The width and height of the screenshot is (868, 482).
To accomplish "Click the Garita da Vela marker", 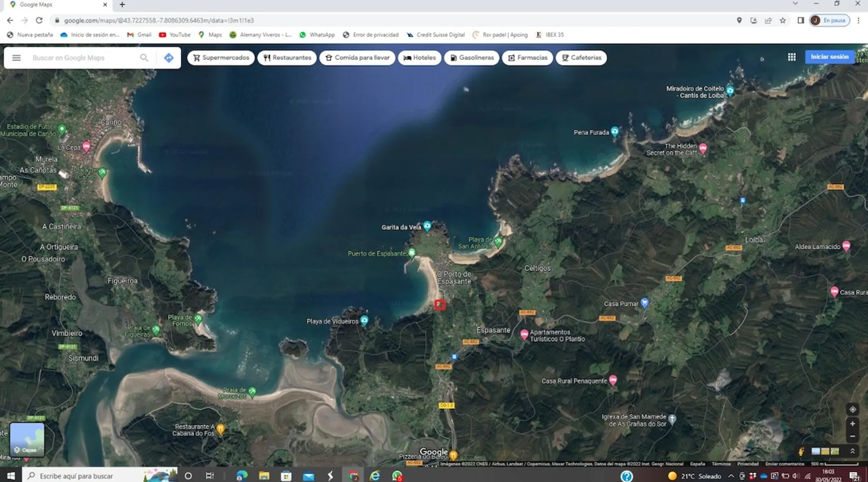I will (x=427, y=226).
